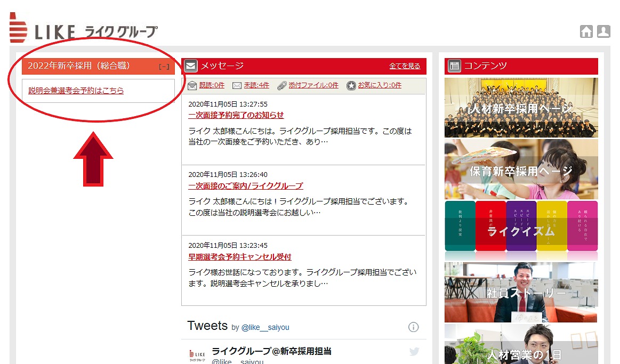Click preview text beginning ライク 太郎様こんにちは!
This screenshot has height=364, width=620.
click(x=299, y=207)
